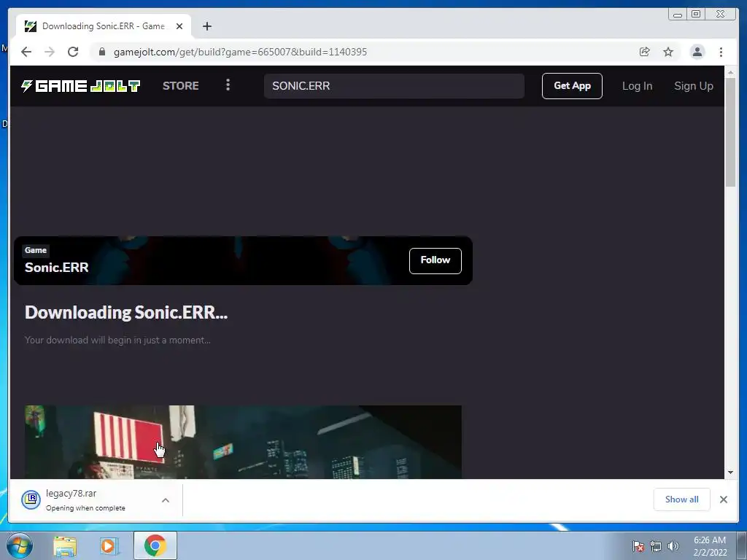
Task: Close the Downloading Sonic.ERR tab
Action: pyautogui.click(x=179, y=26)
